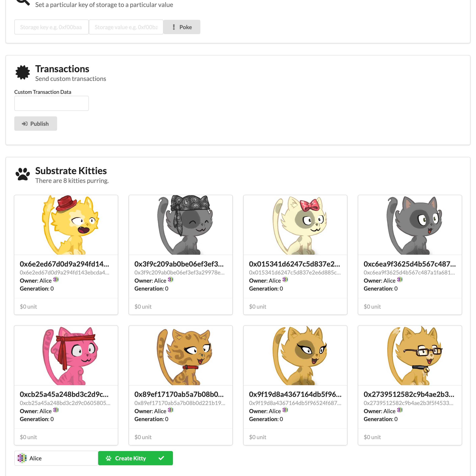Click the Poke button

(x=182, y=27)
